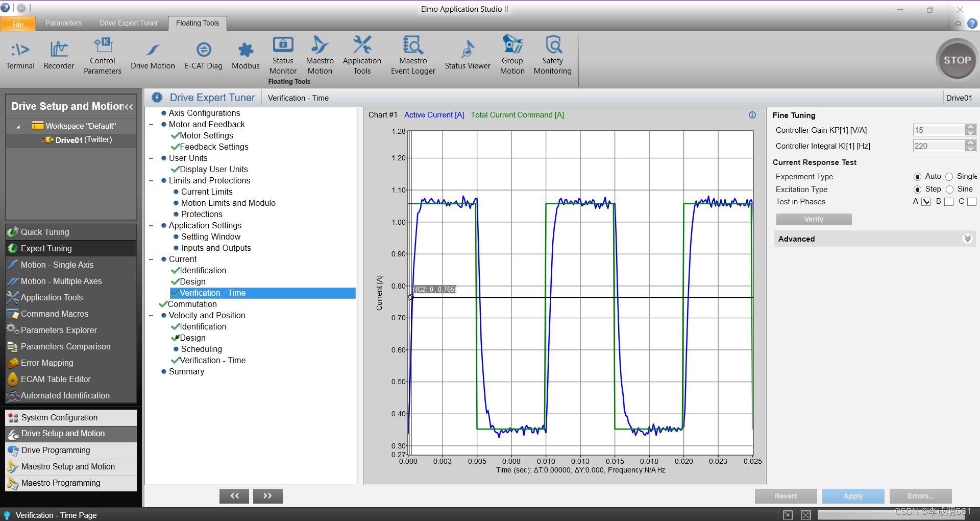Collapse Application Settings node
This screenshot has width=980, height=521.
[151, 226]
